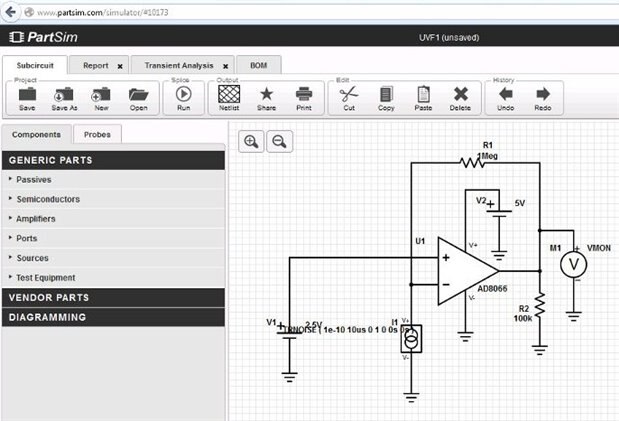Zoom in on the schematic

(x=251, y=142)
